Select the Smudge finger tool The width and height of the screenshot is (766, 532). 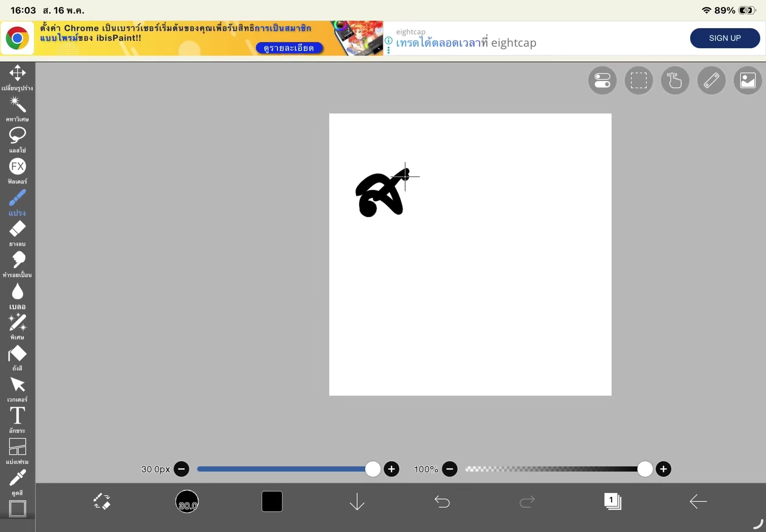[17, 265]
